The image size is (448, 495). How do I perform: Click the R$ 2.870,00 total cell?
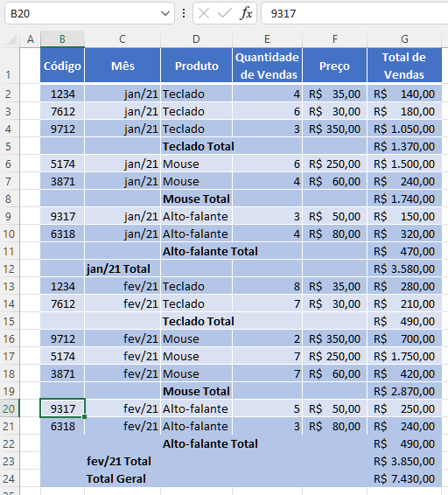(x=404, y=392)
